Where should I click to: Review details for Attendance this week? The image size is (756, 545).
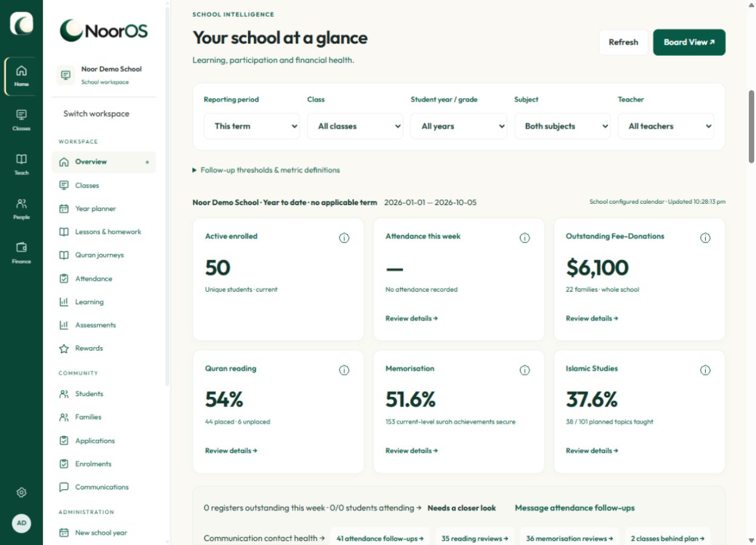point(411,318)
